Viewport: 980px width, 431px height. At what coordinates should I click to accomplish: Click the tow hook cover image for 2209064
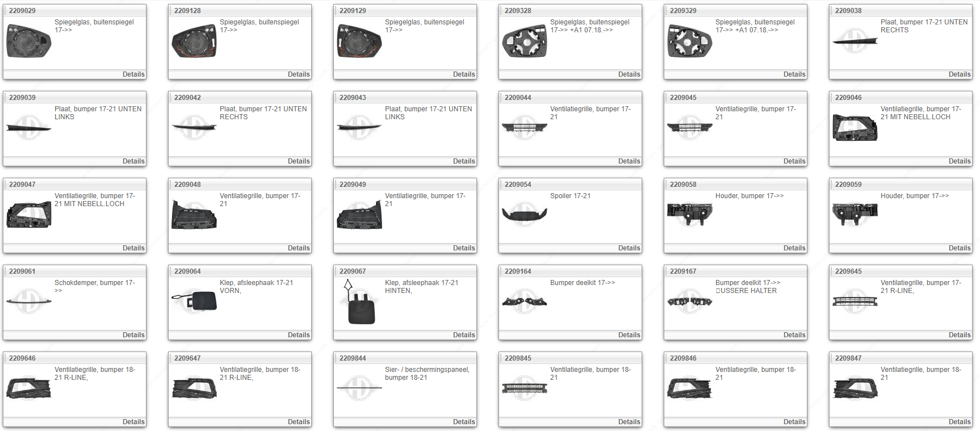tap(194, 301)
